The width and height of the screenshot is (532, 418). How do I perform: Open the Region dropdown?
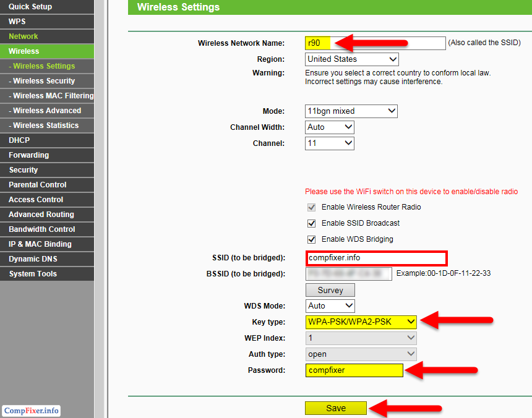(352, 59)
